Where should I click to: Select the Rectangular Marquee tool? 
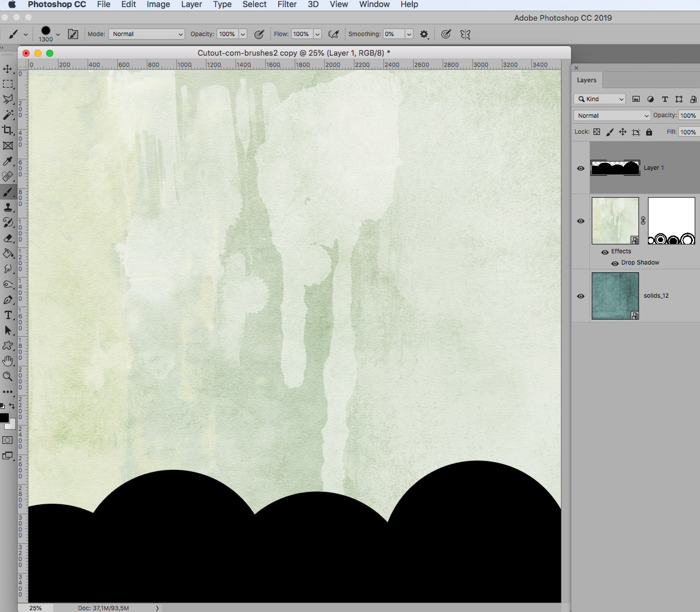(x=8, y=84)
